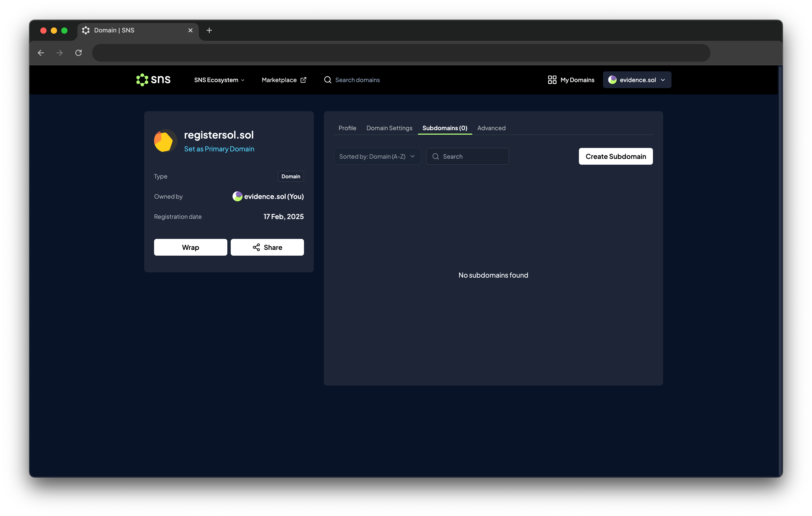
Task: Switch to the Profile tab
Action: pyautogui.click(x=347, y=128)
